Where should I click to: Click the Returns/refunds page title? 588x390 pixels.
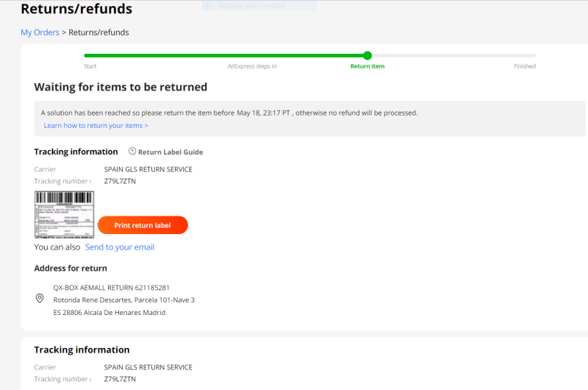pyautogui.click(x=76, y=10)
